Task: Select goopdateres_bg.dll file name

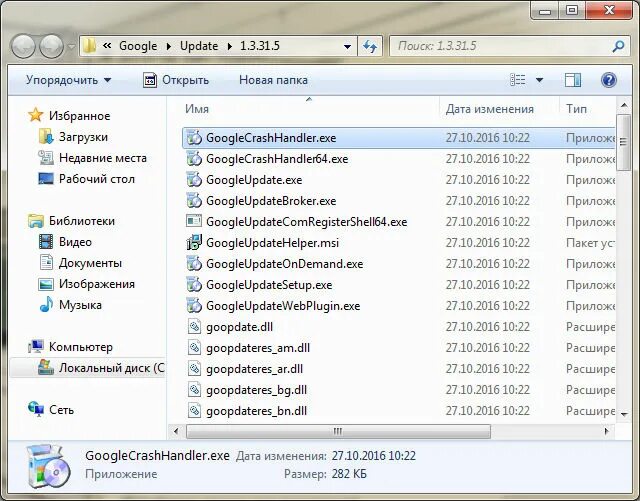Action: [x=256, y=390]
